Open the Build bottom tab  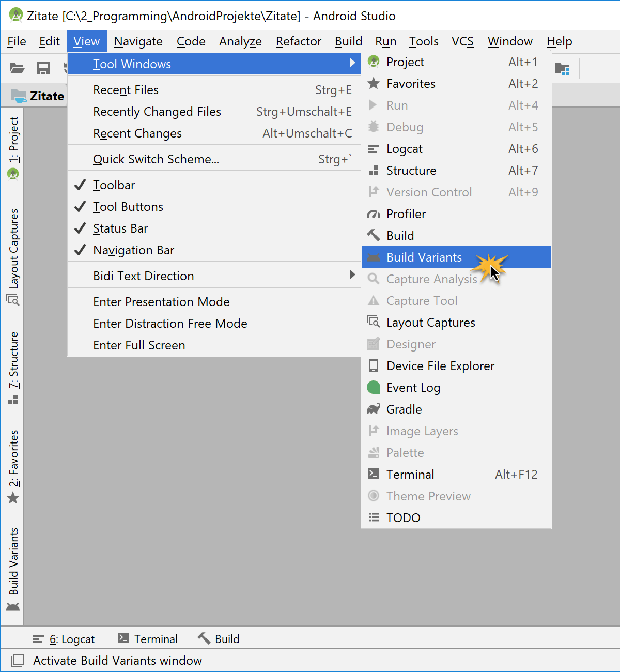tap(219, 639)
